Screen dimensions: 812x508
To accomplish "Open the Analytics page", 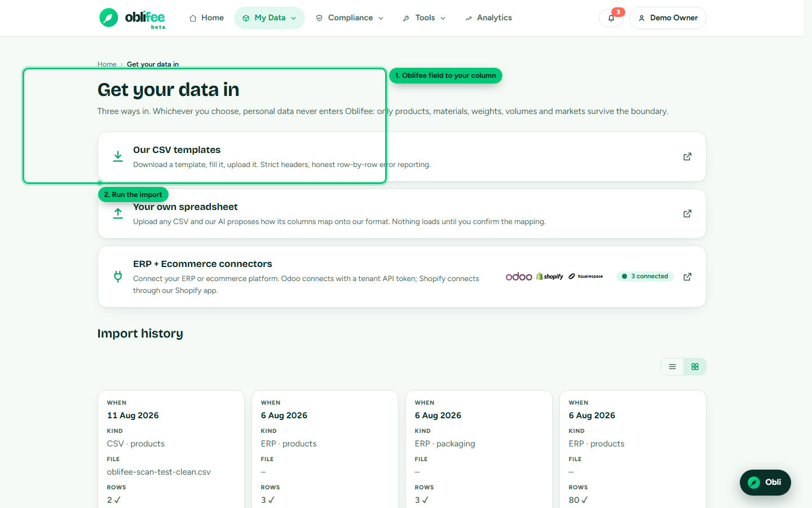I will pos(488,18).
